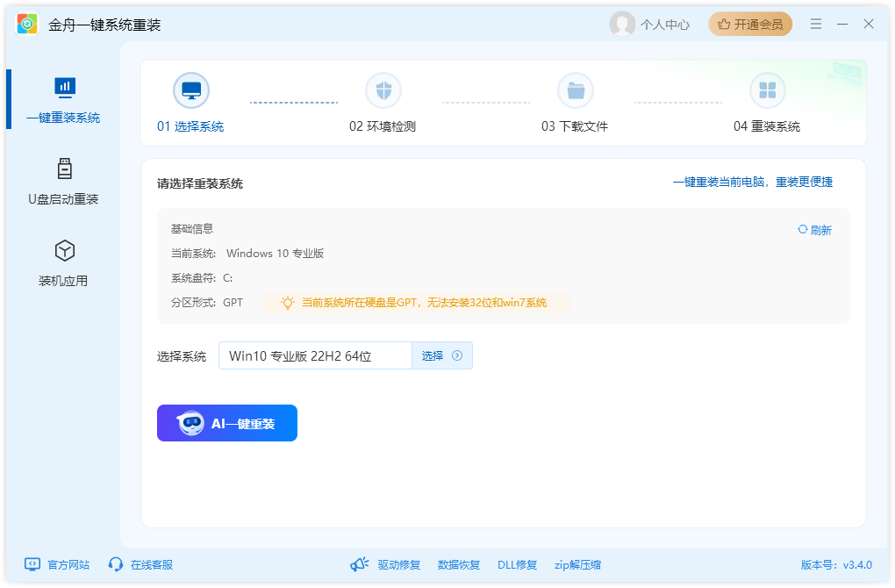
Task: Click the 重装系统 step icon
Action: 768,90
